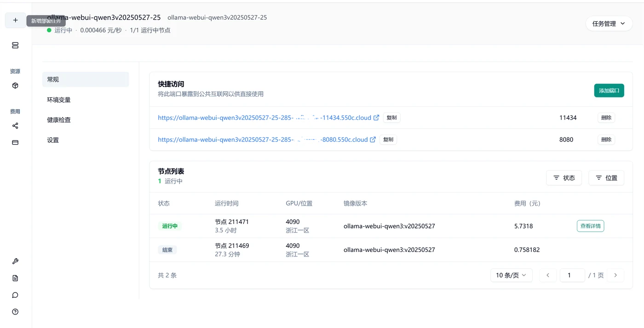Click the port number 11434 cell
The image size is (644, 328).
point(568,117)
